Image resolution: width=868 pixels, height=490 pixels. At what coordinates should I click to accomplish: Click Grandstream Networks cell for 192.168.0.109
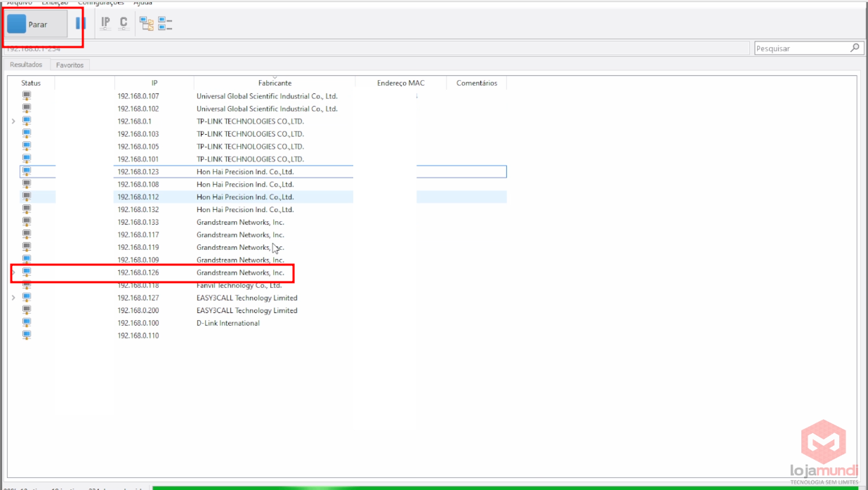(240, 260)
